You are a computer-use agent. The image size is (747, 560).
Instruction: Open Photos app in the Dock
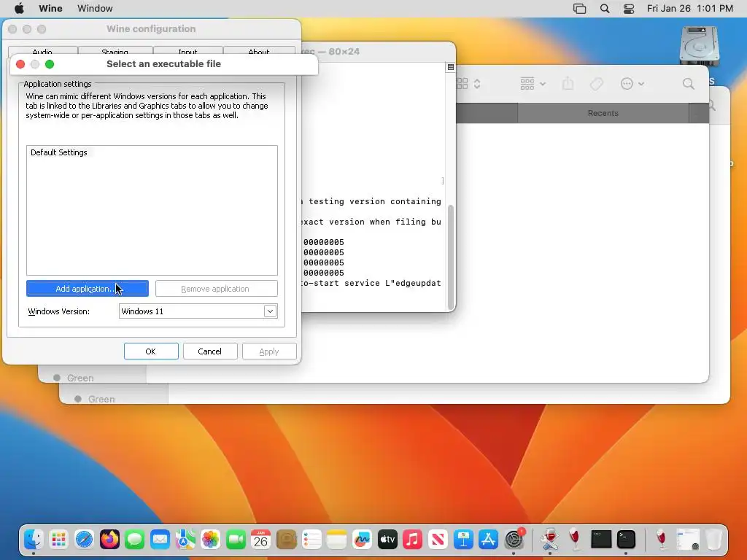point(211,540)
